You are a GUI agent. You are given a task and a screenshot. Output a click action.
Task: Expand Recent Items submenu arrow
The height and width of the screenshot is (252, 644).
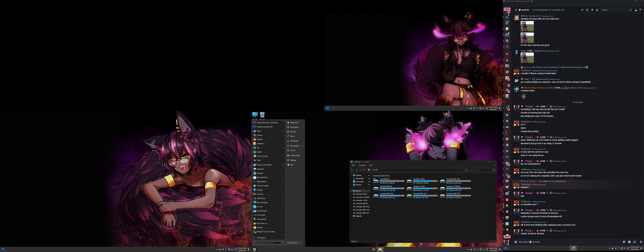tap(303, 146)
